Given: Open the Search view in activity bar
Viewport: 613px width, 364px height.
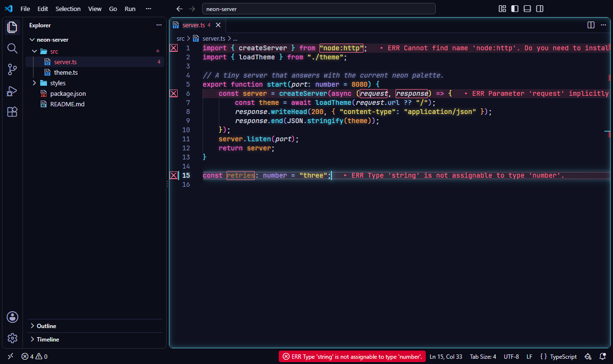Looking at the screenshot, I should pos(12,48).
